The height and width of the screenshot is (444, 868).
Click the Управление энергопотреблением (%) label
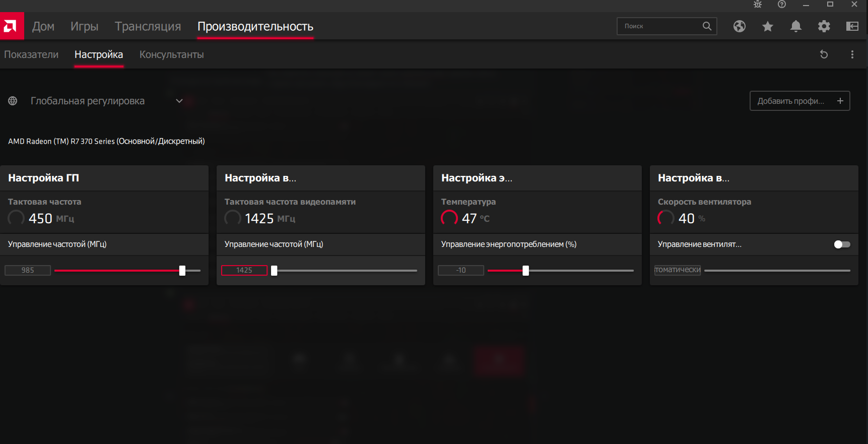509,244
